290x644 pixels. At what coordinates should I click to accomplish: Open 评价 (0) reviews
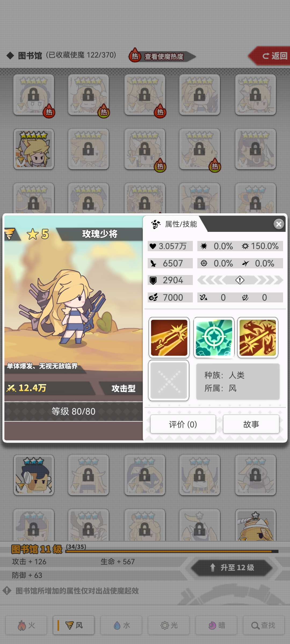183,424
